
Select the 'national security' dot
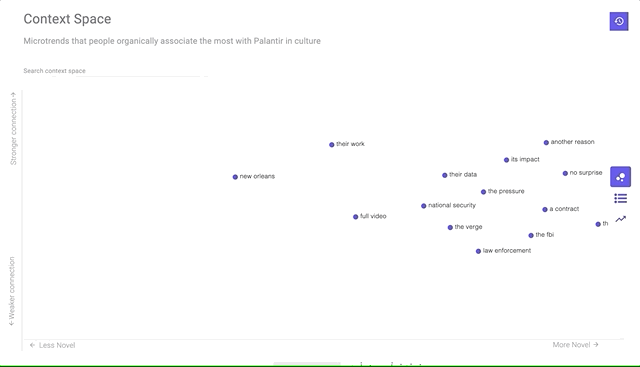(424, 206)
